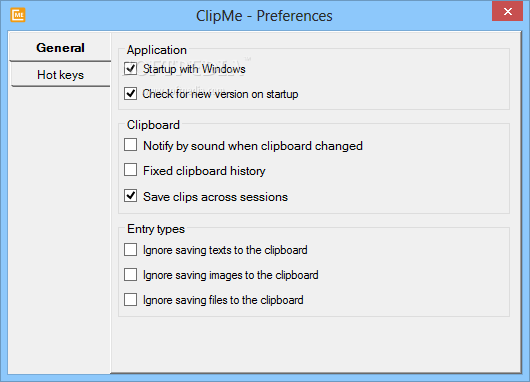Click the Clipboard group heading

(153, 125)
